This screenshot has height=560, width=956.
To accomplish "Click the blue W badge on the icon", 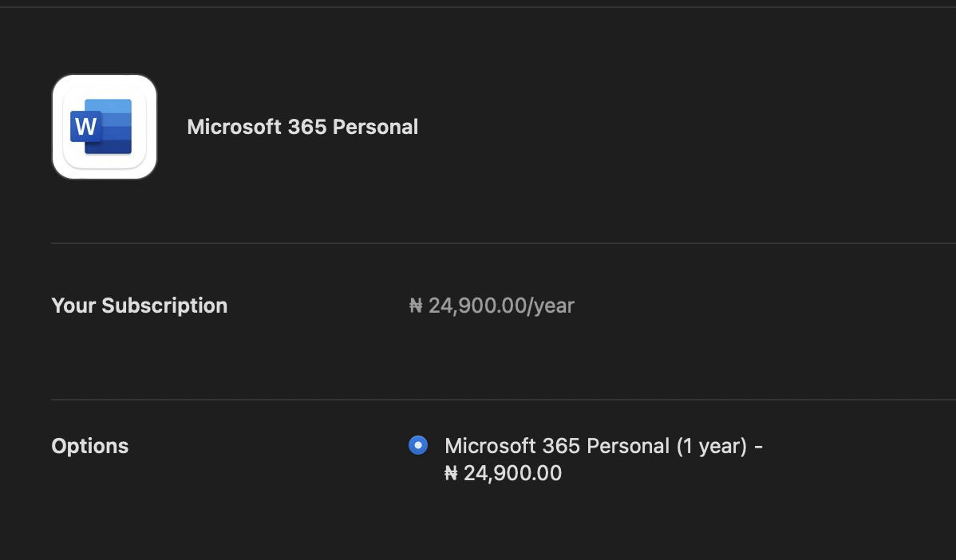I will point(85,126).
